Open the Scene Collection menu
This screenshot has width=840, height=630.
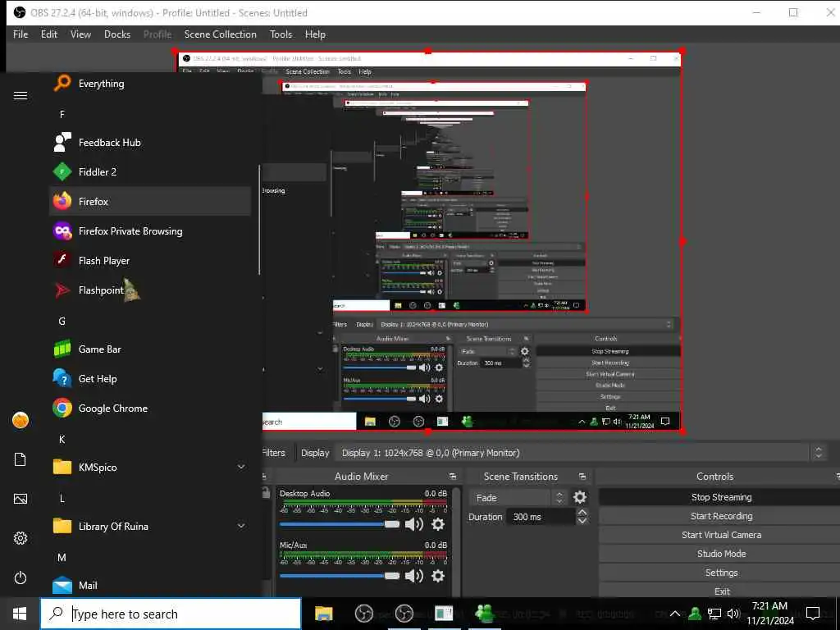click(220, 34)
